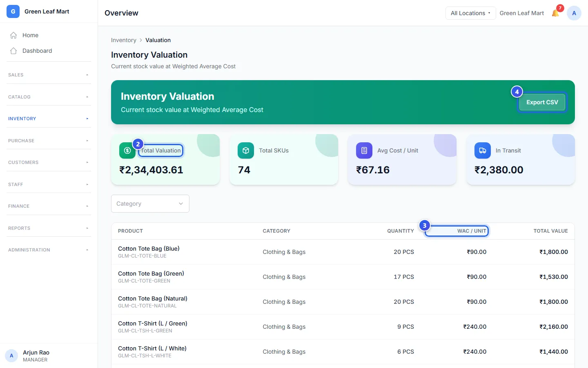
Task: Expand the Purchase sidebar section
Action: 49,141
